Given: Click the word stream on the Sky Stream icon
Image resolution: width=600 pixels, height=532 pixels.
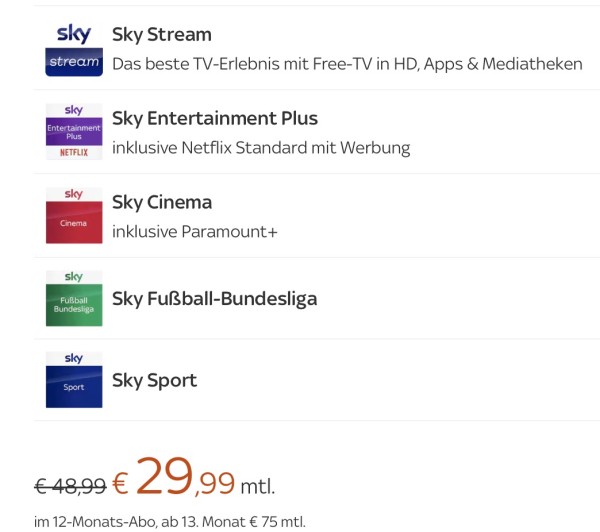Looking at the screenshot, I should pyautogui.click(x=74, y=62).
